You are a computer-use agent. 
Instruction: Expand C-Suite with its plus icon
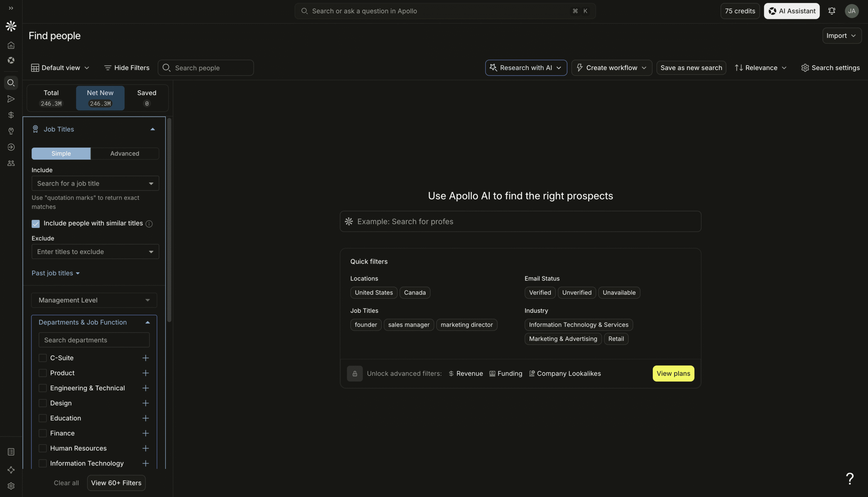click(145, 358)
